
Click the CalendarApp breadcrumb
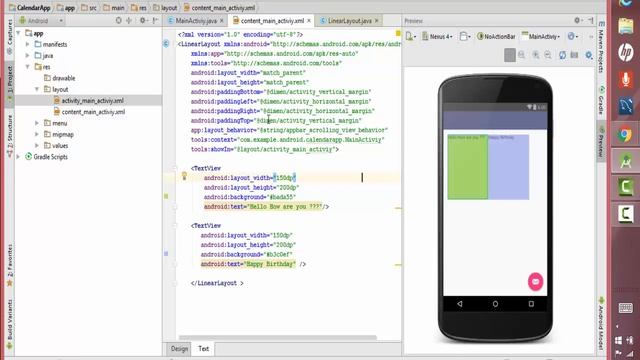pyautogui.click(x=29, y=7)
